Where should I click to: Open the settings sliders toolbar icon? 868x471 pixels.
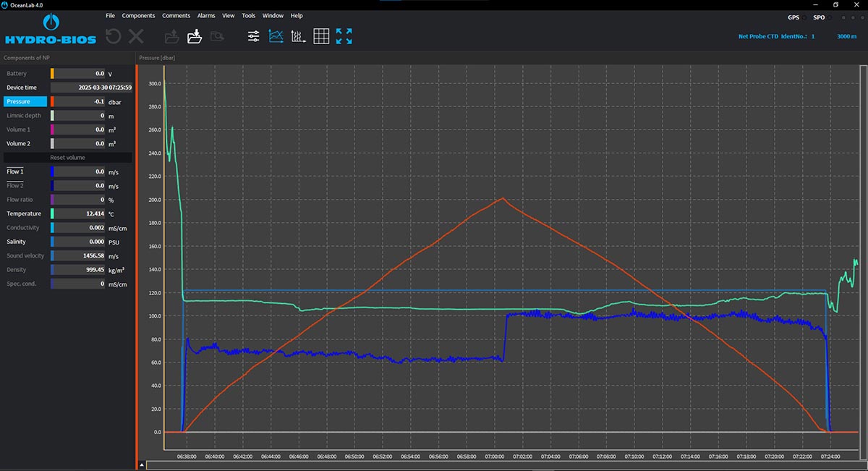254,36
